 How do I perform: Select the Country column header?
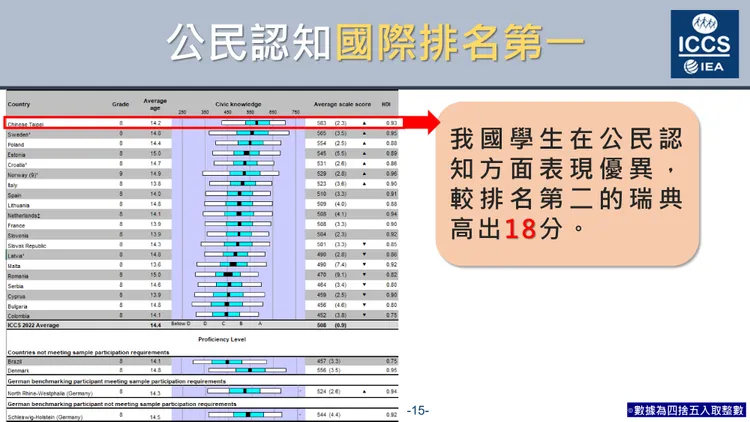[x=19, y=104]
